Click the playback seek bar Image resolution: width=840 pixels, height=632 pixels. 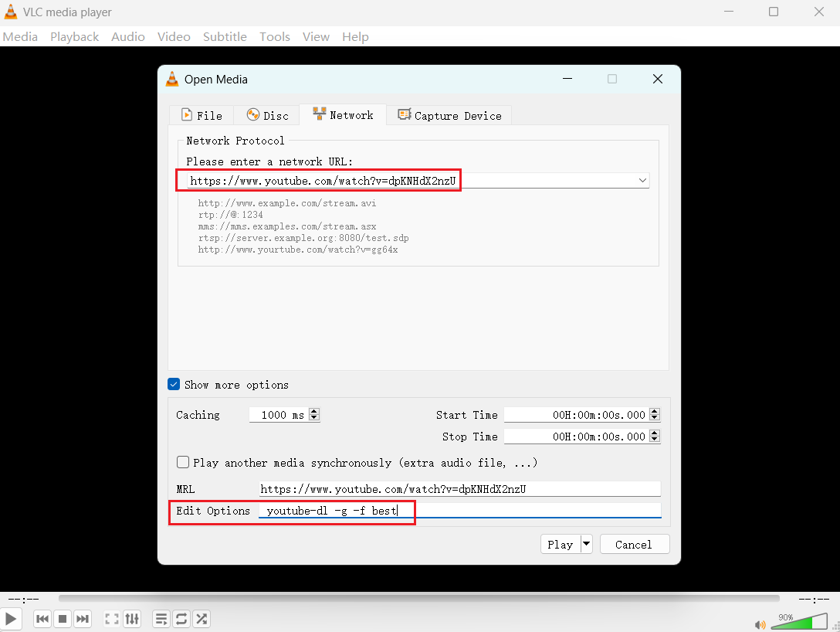tap(419, 598)
